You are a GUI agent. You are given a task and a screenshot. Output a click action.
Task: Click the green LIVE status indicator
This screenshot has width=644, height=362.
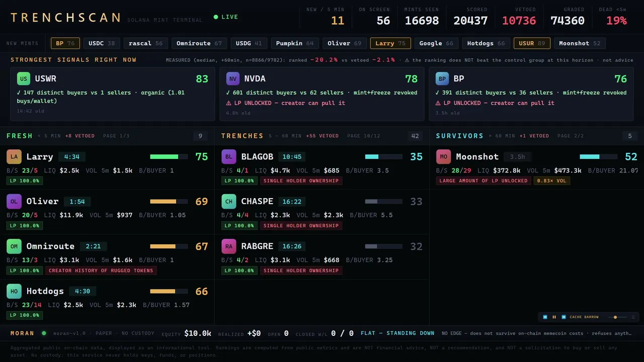pos(226,17)
